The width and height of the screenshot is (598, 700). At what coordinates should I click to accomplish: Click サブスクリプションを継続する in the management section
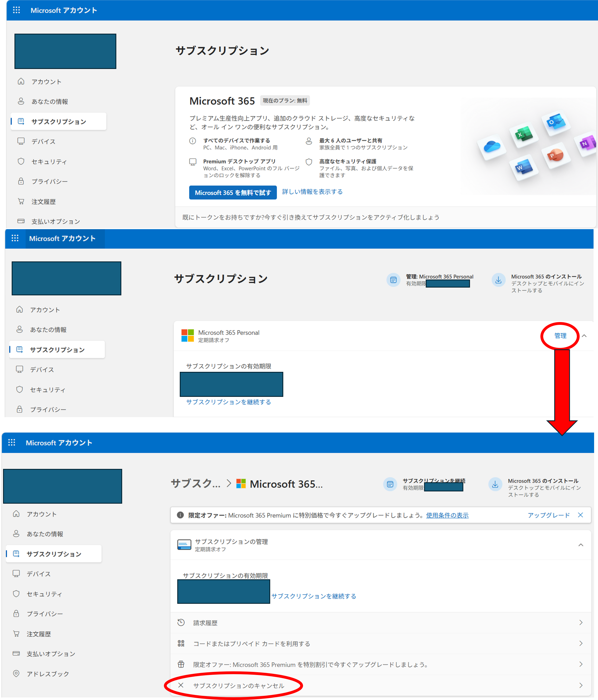click(314, 596)
